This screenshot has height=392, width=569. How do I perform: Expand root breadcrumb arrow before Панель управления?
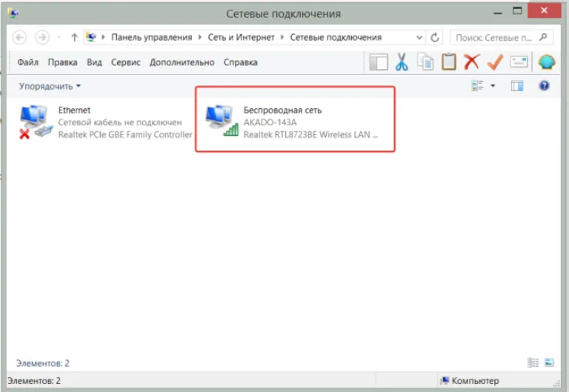click(104, 37)
